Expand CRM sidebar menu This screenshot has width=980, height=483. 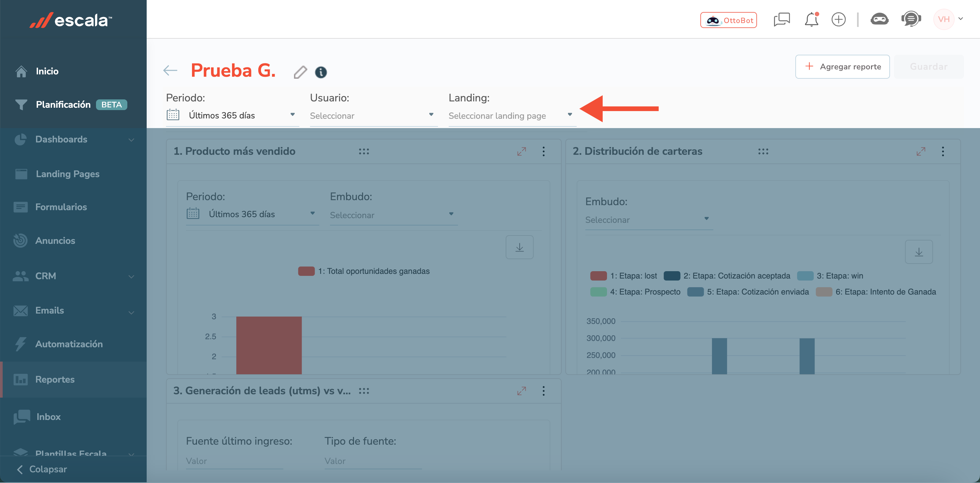click(73, 276)
